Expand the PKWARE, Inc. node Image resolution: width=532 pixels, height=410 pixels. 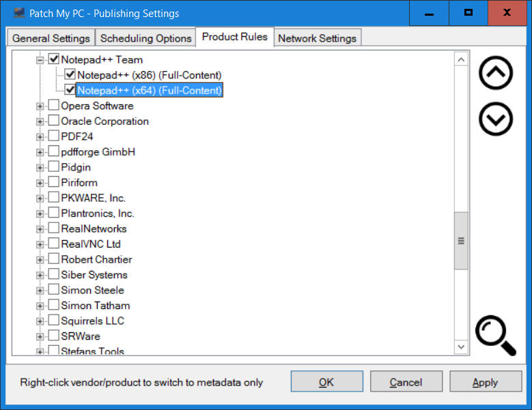[40, 199]
